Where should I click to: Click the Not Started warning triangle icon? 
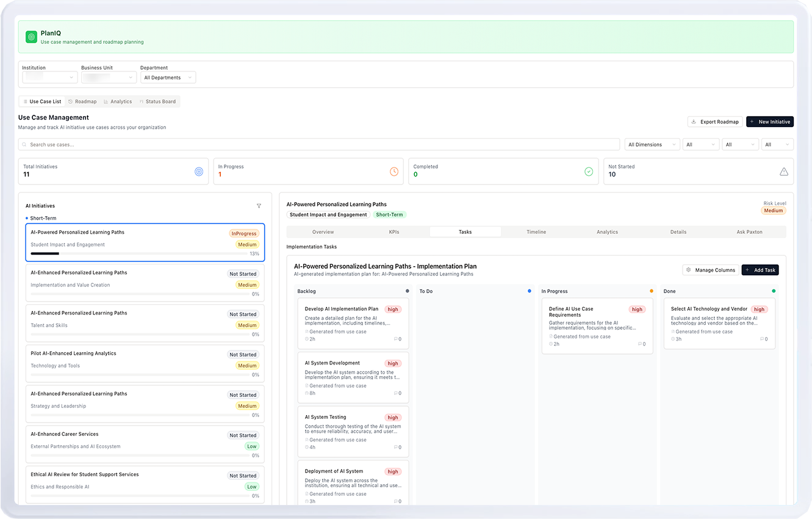click(784, 172)
